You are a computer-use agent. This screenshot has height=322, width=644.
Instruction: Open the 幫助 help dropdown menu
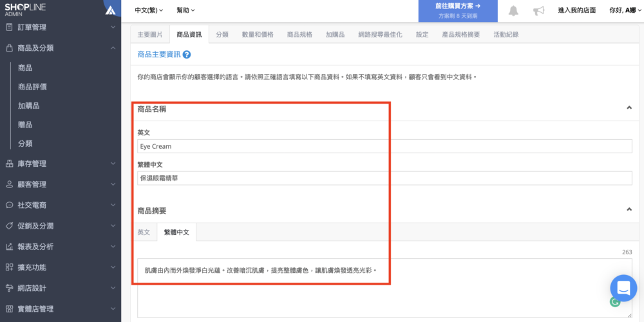tap(185, 10)
